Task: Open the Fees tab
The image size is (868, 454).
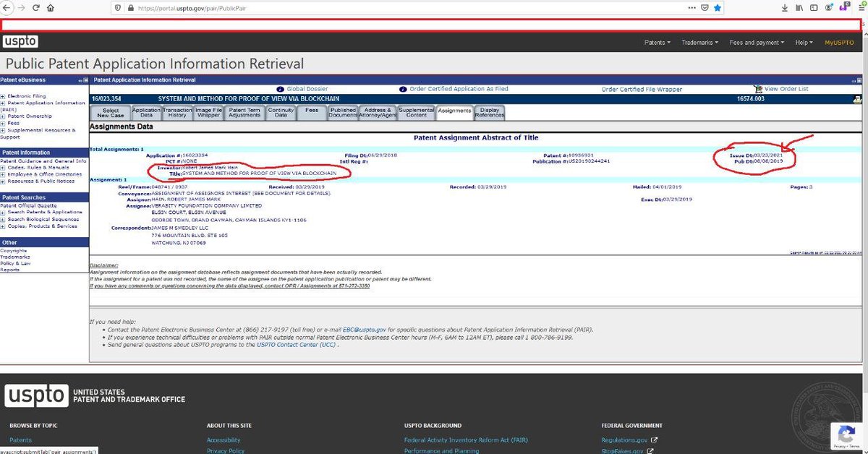Action: [312, 112]
